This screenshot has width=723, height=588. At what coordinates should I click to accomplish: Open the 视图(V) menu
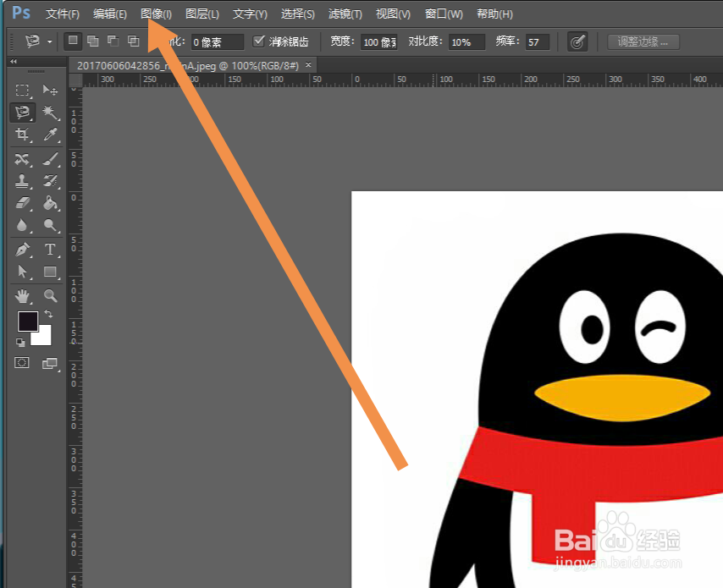pyautogui.click(x=393, y=14)
